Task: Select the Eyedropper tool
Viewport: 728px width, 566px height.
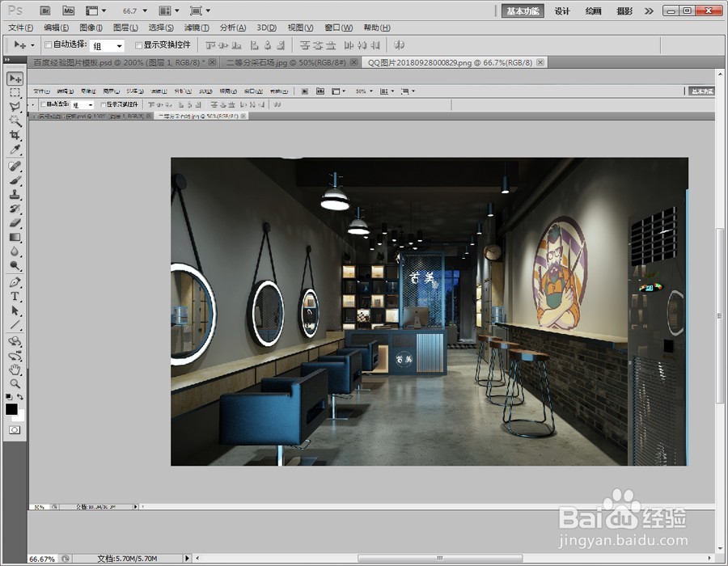Action: (15, 150)
